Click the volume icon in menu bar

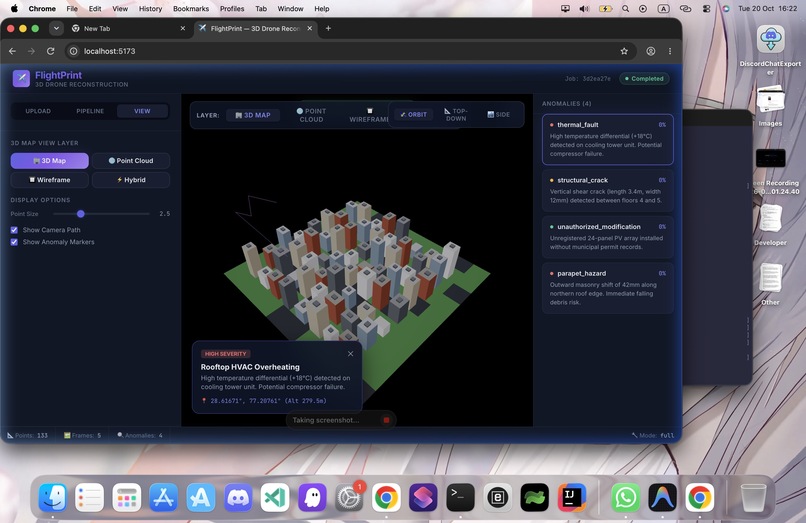pos(584,9)
